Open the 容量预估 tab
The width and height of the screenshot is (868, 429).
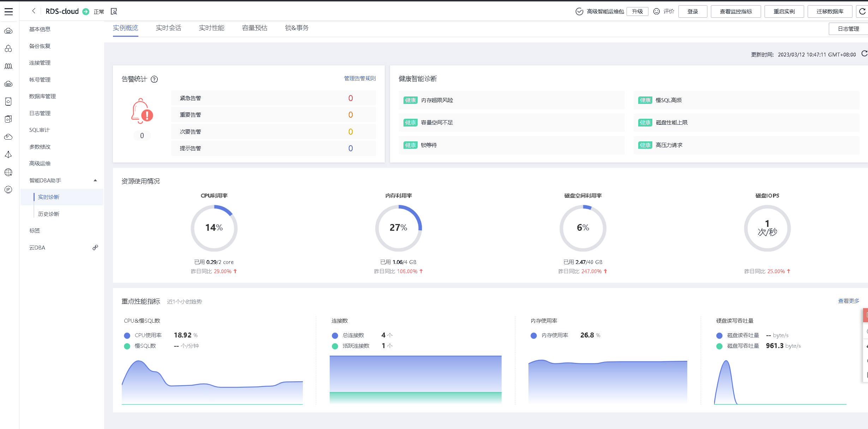pos(255,28)
